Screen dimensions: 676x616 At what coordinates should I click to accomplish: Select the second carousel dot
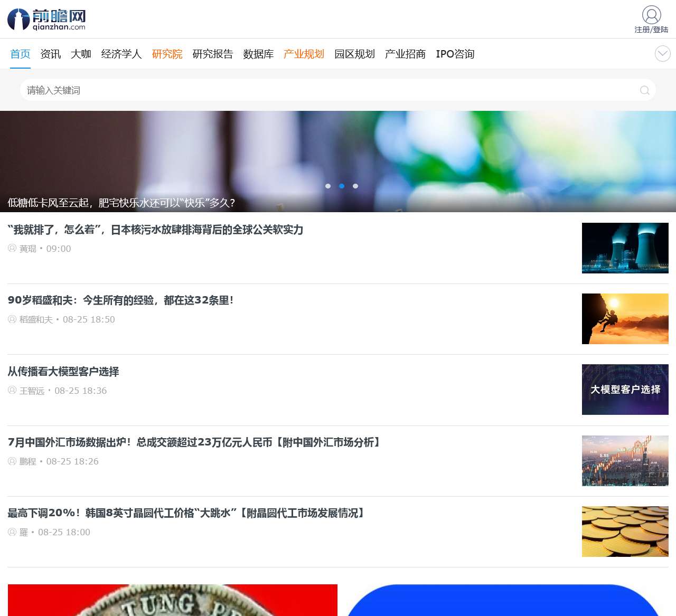[x=342, y=186]
